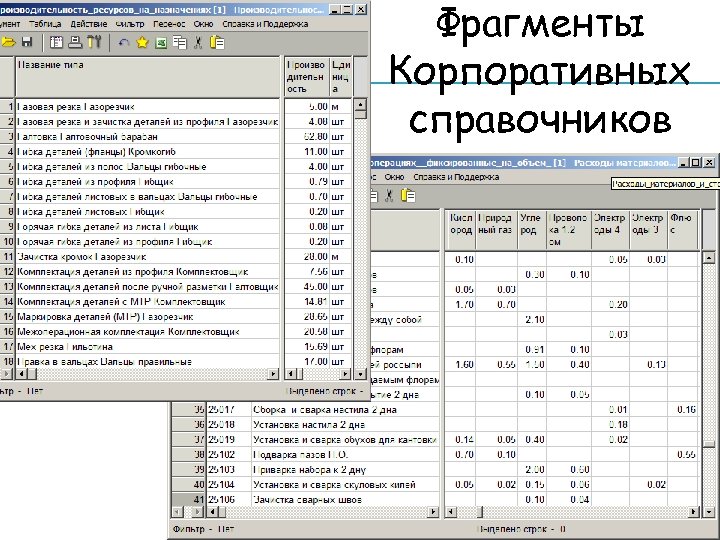Paste using the clipboard icon in front window
The height and width of the screenshot is (540, 720).
point(217,43)
